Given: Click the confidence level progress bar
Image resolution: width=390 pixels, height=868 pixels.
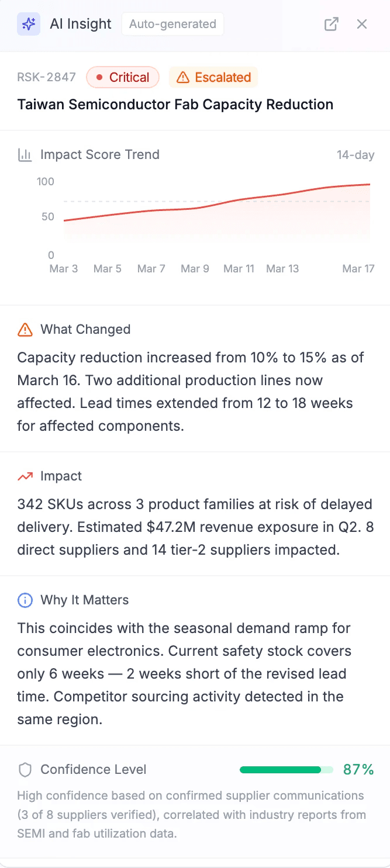Looking at the screenshot, I should coord(286,770).
